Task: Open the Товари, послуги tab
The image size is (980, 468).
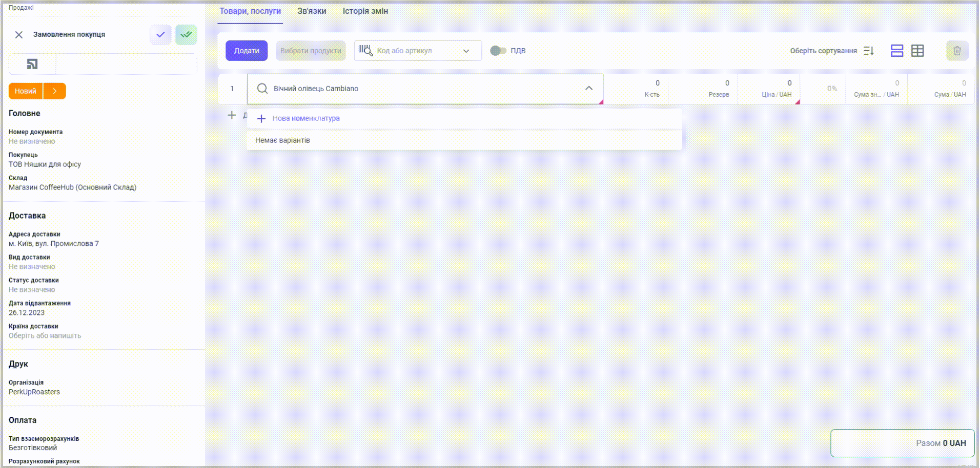Action: 250,11
